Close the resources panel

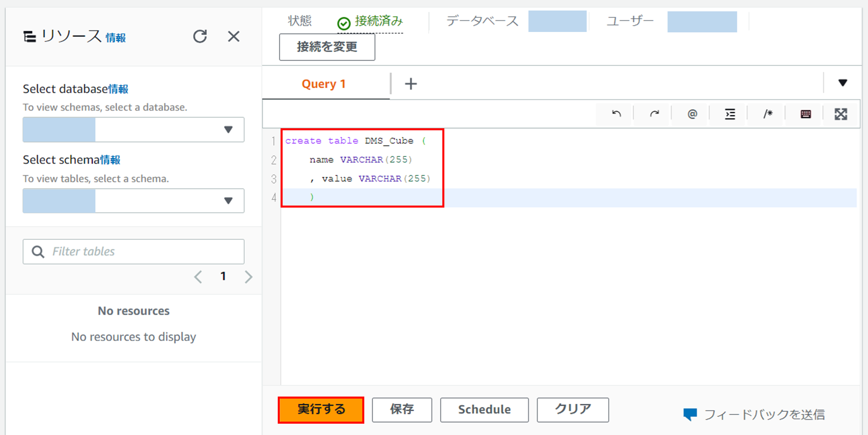tap(234, 36)
